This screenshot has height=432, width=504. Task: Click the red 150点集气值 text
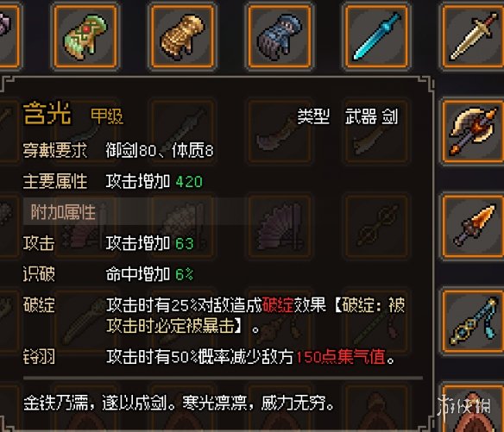coord(340,357)
